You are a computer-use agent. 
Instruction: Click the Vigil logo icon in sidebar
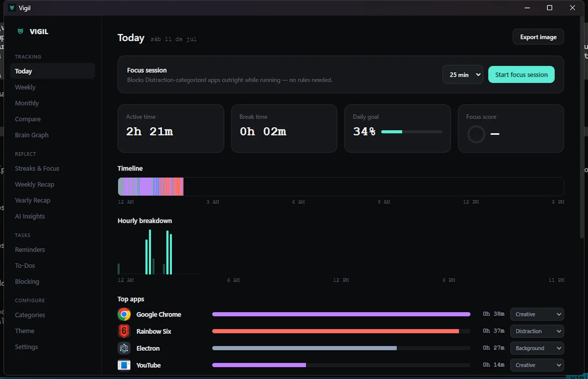[x=21, y=31]
